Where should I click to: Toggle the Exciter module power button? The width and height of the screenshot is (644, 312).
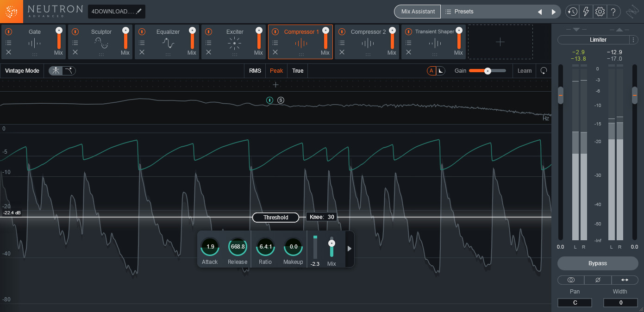(x=208, y=32)
